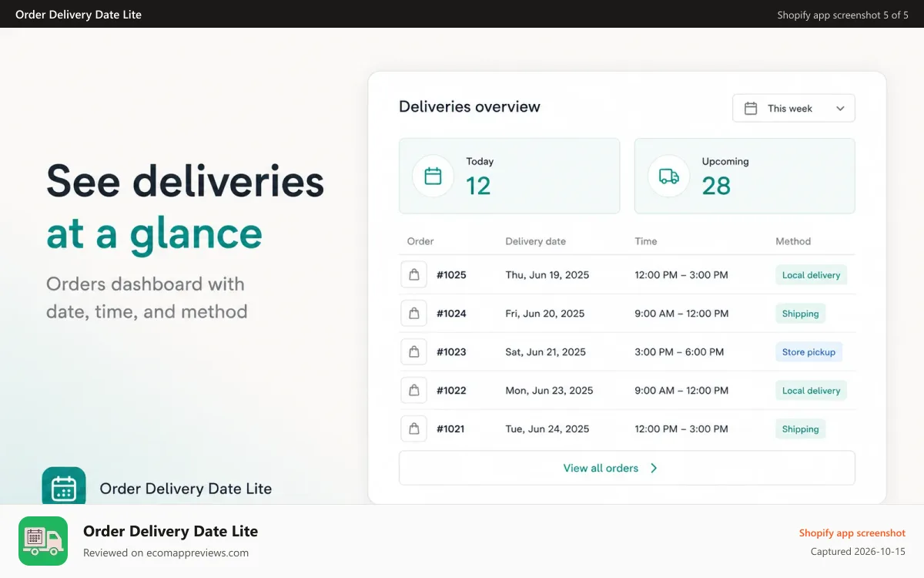Click date Tue, Jun 24, 2025
This screenshot has height=578, width=924.
pos(547,429)
